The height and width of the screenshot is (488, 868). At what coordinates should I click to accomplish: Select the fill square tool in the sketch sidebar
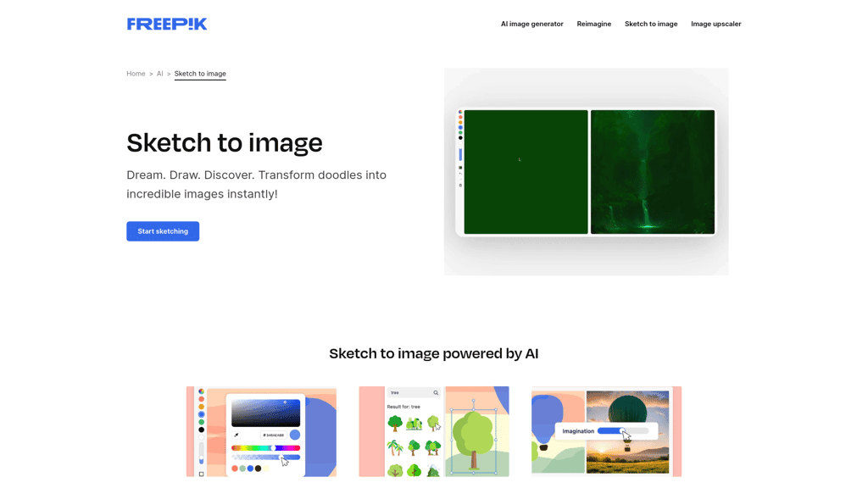460,167
